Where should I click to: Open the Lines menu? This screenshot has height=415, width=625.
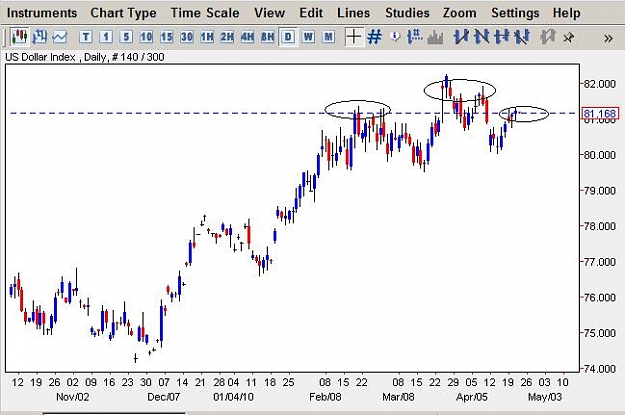click(x=354, y=13)
